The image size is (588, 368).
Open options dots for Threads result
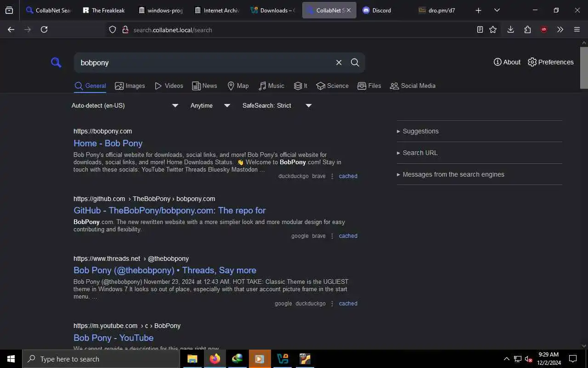point(332,304)
